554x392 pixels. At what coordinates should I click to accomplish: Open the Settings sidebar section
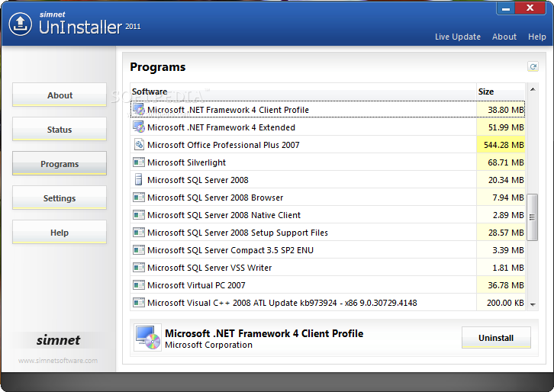[x=60, y=198]
